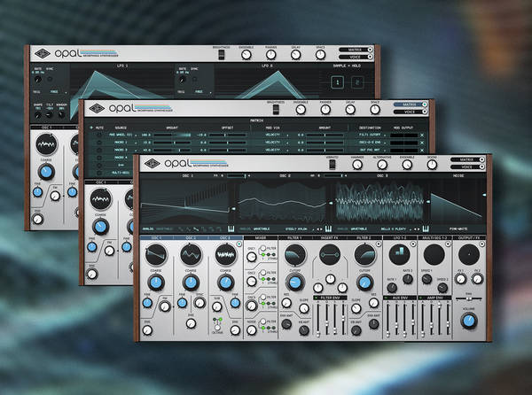Click the next wavetable arrow for OSC 2

pyautogui.click(x=321, y=229)
